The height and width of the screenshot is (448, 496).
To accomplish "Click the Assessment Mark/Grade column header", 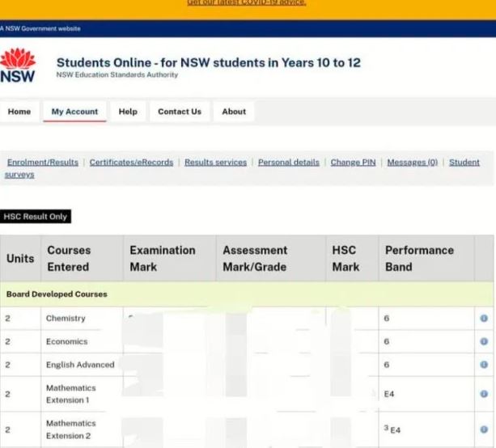I will click(x=271, y=259).
